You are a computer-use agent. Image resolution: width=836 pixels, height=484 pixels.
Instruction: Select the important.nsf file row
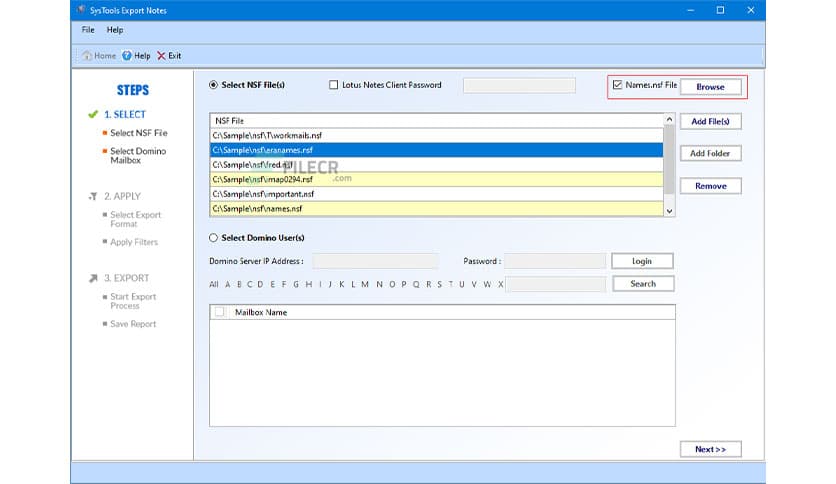437,194
